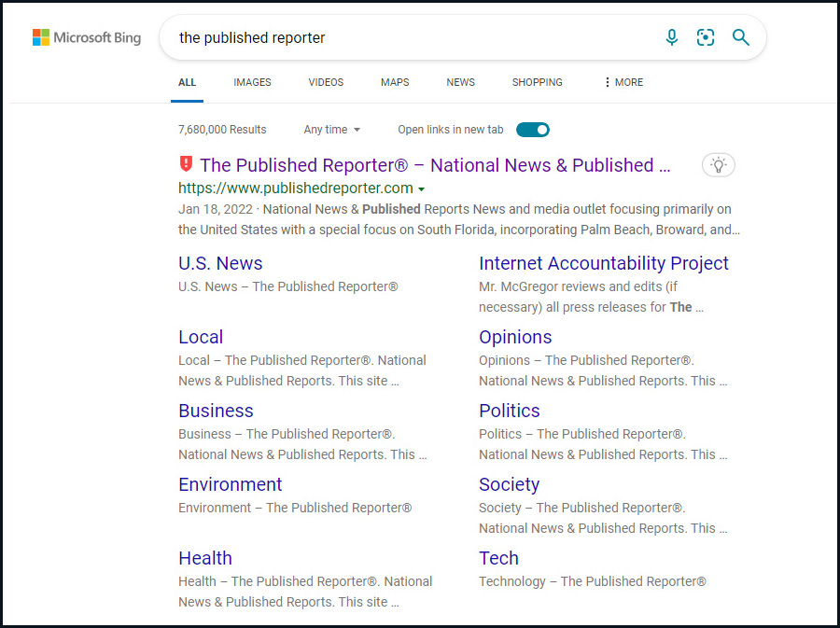Switch to the NEWS tab
This screenshot has height=628, width=840.
[461, 82]
